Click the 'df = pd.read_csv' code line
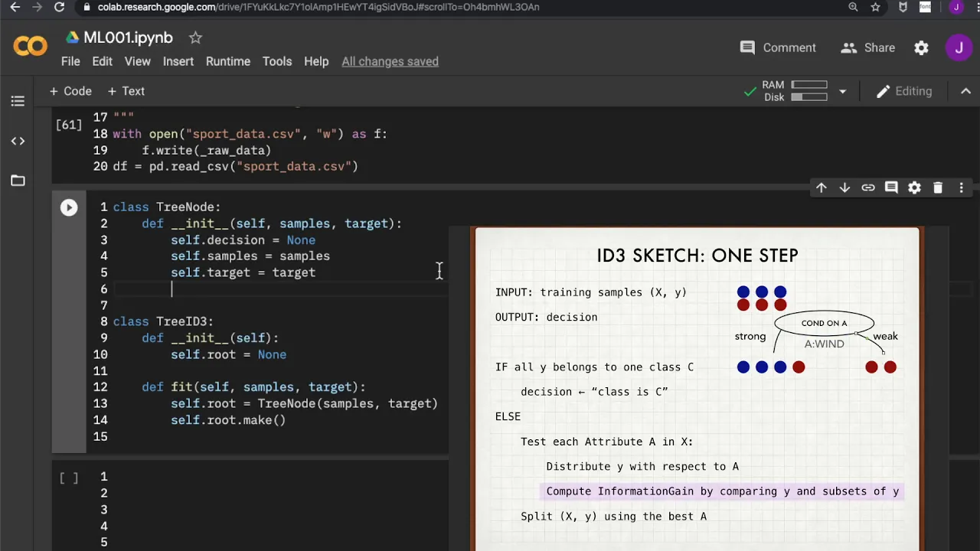This screenshot has width=980, height=551. (x=235, y=167)
